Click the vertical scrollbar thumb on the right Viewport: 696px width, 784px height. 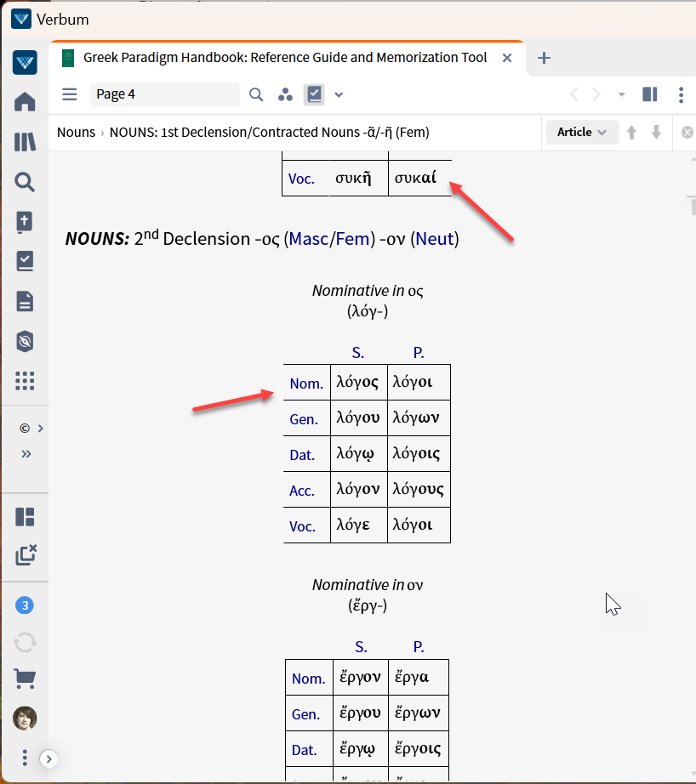coord(693,206)
